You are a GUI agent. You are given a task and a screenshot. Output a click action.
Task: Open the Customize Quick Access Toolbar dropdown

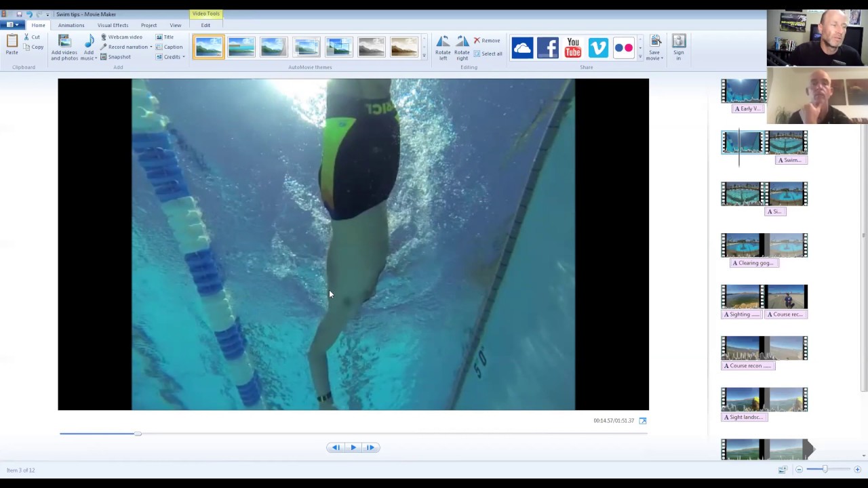point(47,14)
